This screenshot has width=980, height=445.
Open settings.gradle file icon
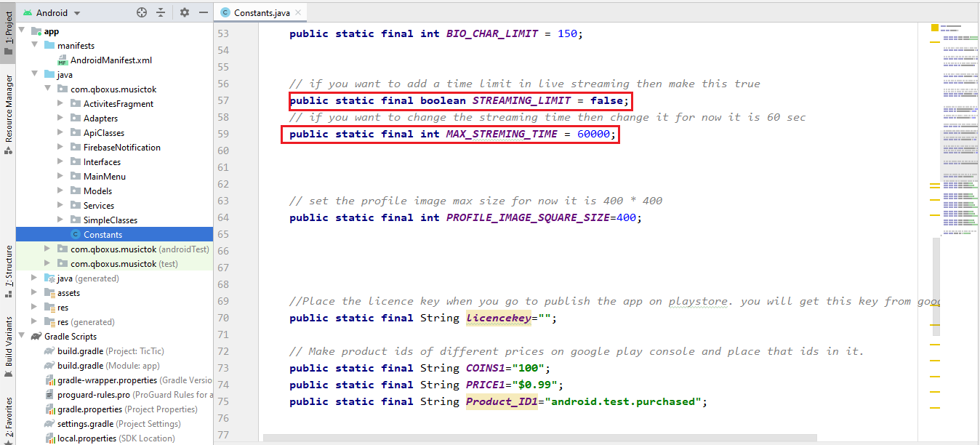tap(49, 424)
